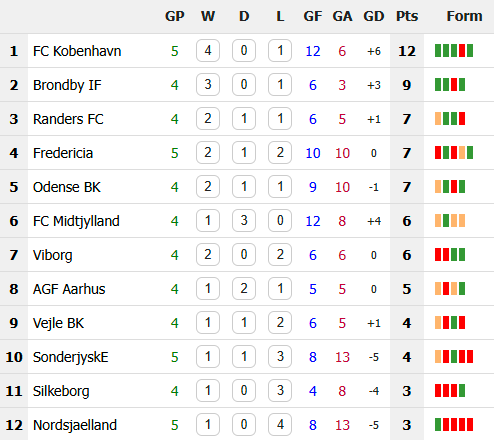
Task: Click first orange draw bar in Randers FC form
Action: pos(438,119)
